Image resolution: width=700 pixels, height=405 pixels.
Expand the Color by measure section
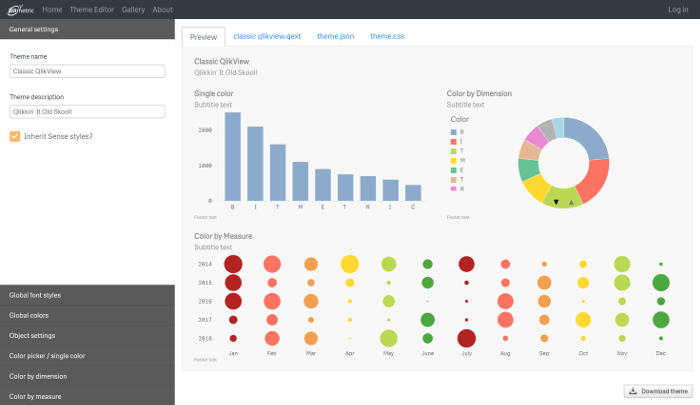pyautogui.click(x=88, y=396)
